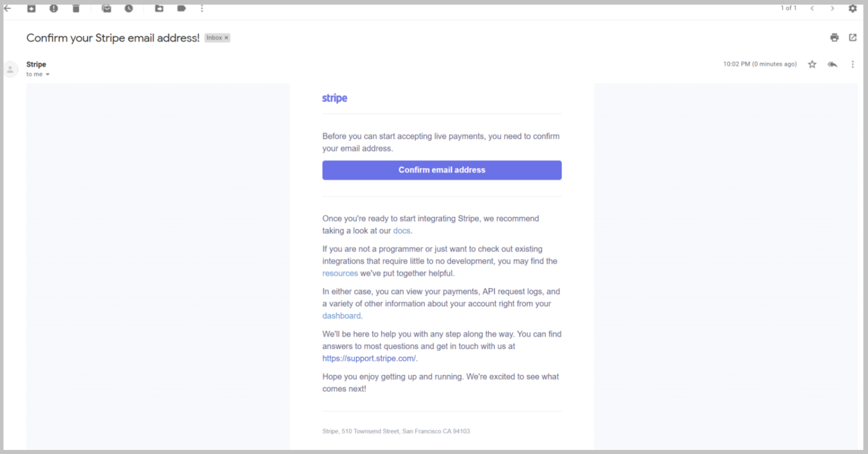Print the email with the printer icon
The image size is (868, 454).
[834, 38]
